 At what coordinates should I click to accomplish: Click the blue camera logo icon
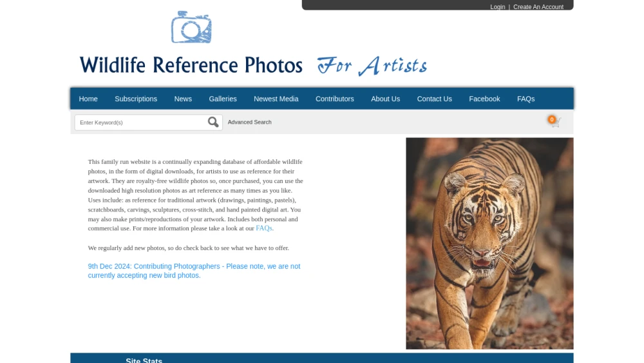pyautogui.click(x=191, y=27)
